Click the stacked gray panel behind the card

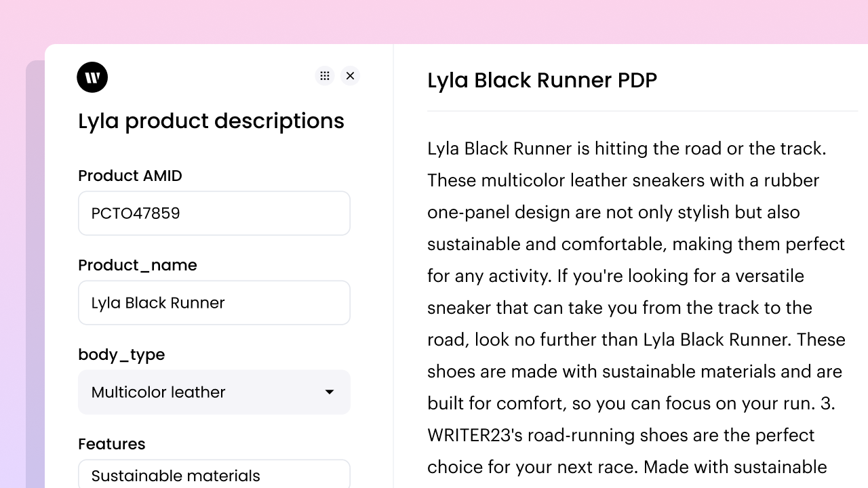click(35, 271)
